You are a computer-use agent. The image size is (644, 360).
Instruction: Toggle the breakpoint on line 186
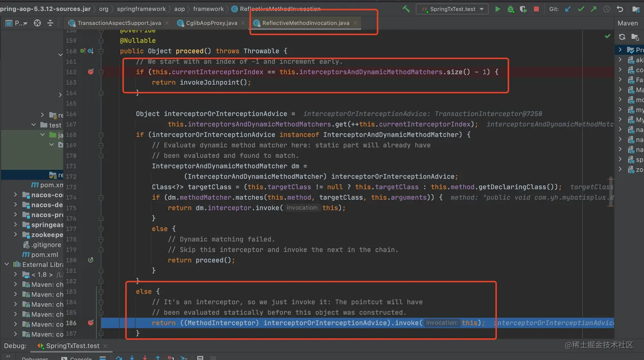tap(91, 323)
